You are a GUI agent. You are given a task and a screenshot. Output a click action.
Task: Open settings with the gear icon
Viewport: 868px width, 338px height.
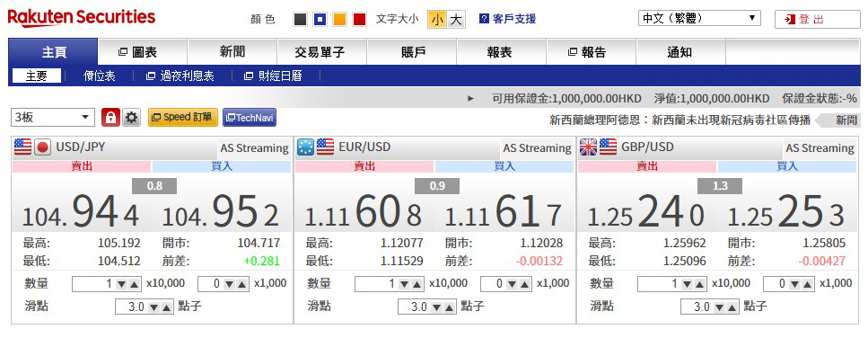[x=131, y=118]
